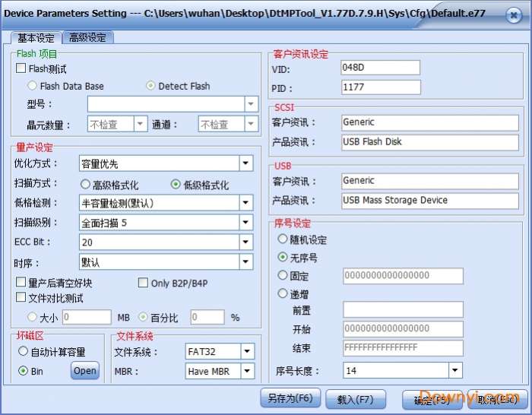Click the 大小 MB input field
This screenshot has height=415, width=532.
87,317
